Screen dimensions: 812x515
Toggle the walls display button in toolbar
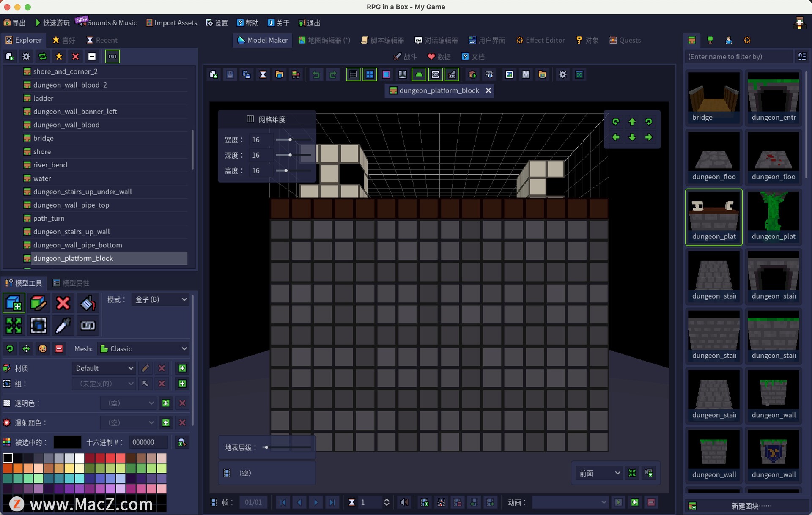[x=403, y=74]
